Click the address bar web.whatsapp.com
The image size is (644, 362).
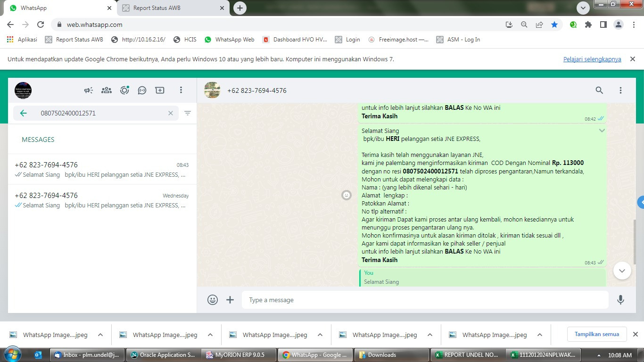tap(94, 25)
